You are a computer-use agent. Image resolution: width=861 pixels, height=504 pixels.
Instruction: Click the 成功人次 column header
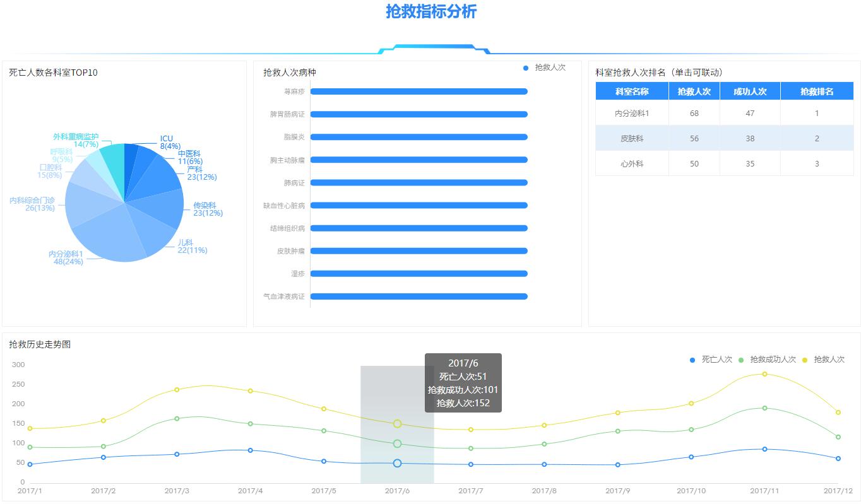[x=749, y=91]
